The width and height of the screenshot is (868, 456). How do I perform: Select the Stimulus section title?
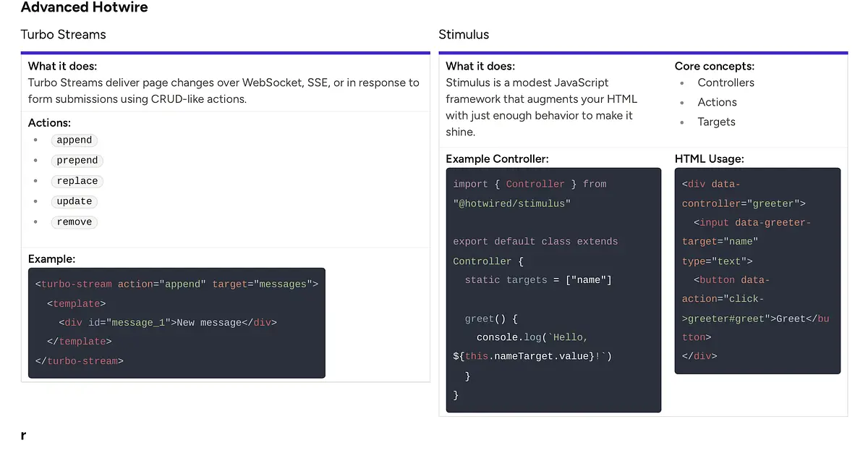pos(464,35)
